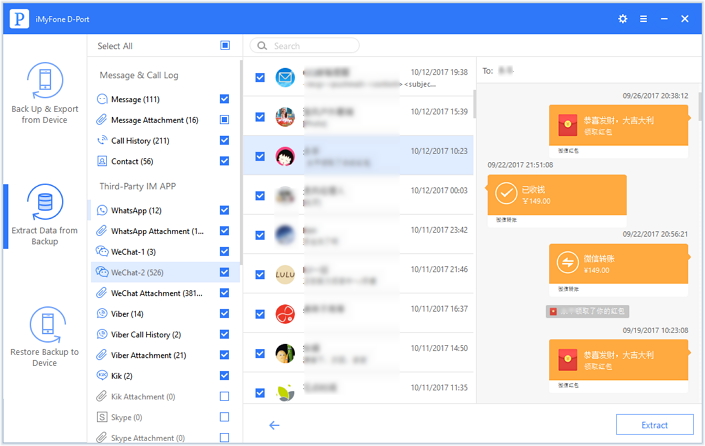
Task: Click the iMyFone D-Port logo icon
Action: [x=19, y=19]
